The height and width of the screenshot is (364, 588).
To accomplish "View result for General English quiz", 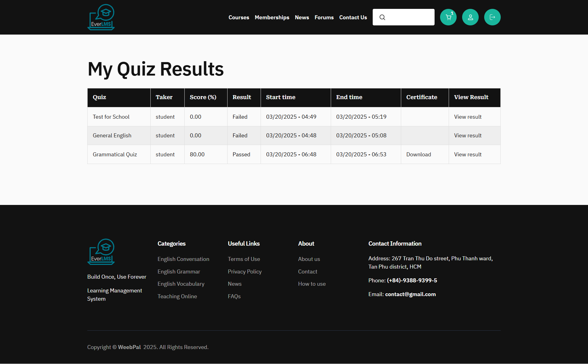I will tap(467, 136).
